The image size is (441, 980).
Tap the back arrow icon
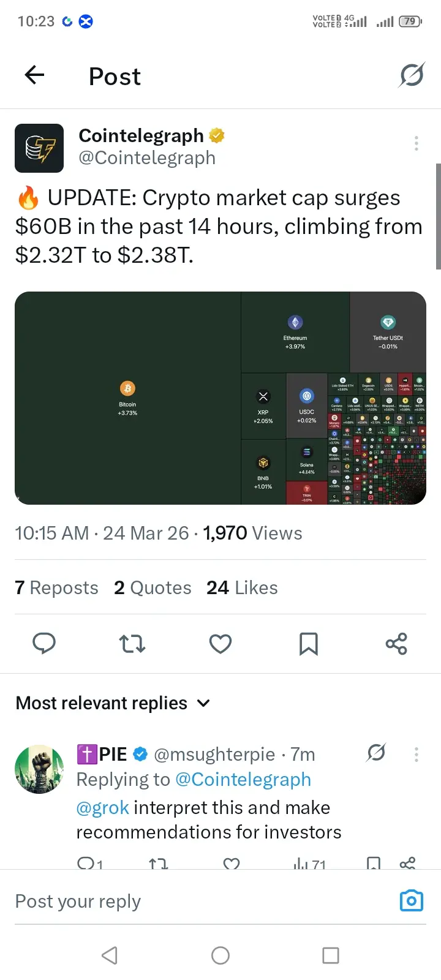35,75
